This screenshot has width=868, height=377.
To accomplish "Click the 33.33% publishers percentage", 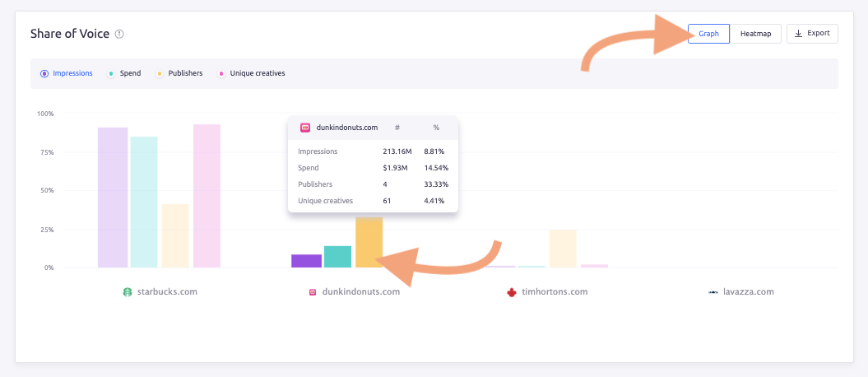I will 436,184.
